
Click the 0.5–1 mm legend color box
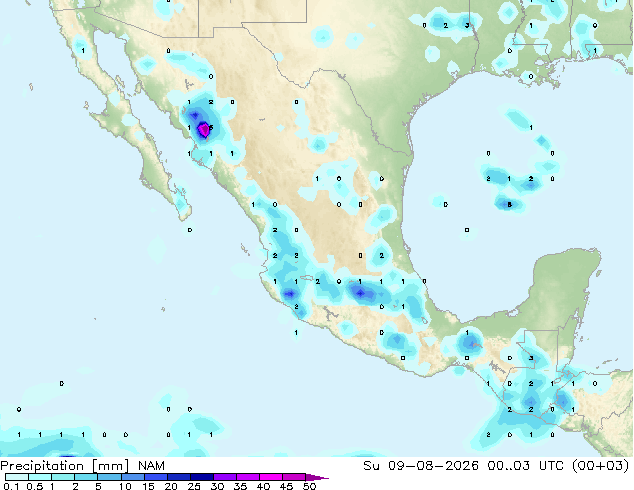pyautogui.click(x=40, y=477)
